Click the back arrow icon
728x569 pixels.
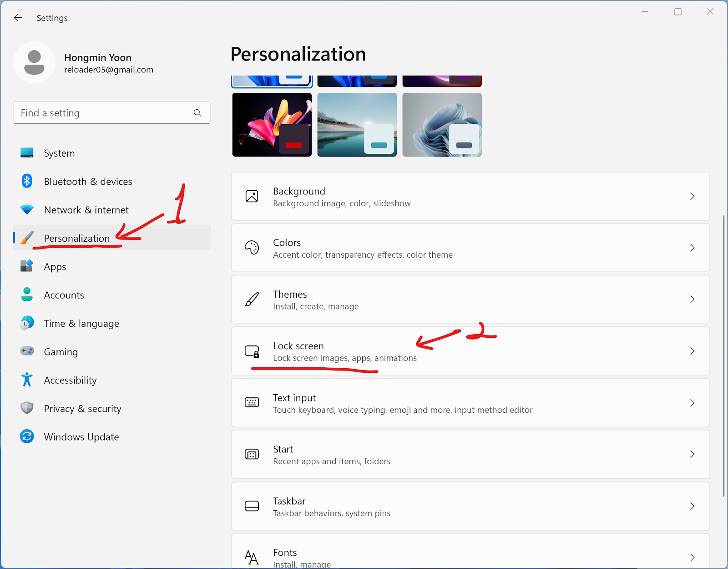[x=18, y=18]
